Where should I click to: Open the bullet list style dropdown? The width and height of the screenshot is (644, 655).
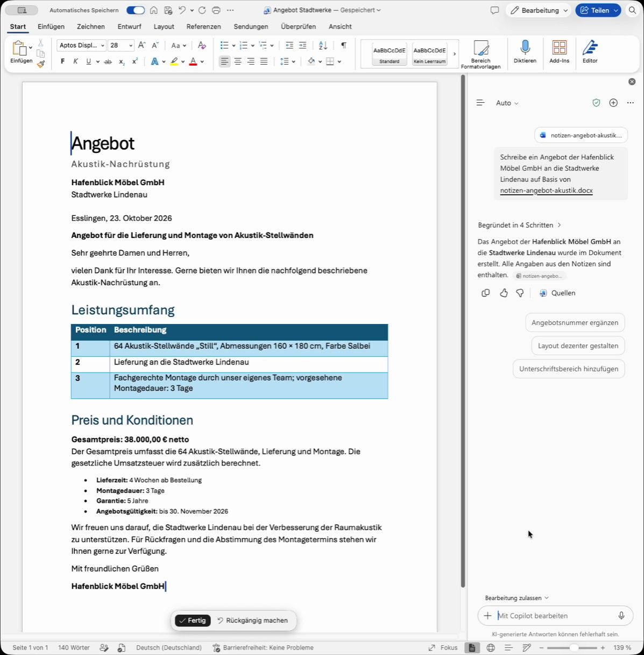click(233, 45)
